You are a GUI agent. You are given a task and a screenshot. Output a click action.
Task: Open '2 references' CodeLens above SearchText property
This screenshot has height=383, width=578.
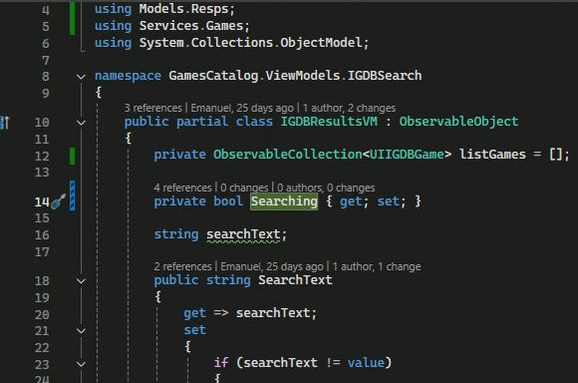[183, 267]
